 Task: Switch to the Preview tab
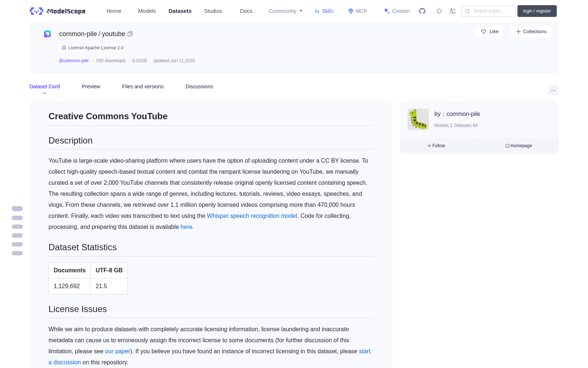pos(91,86)
